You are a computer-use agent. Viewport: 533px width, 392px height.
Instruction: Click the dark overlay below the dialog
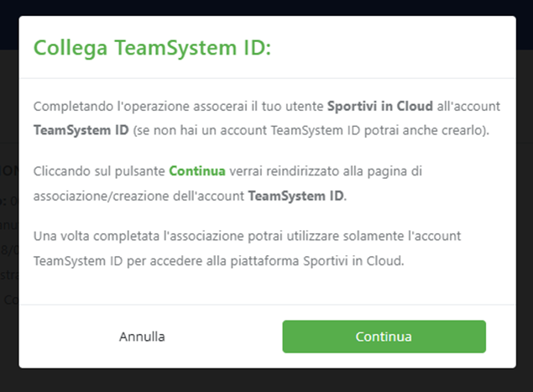(x=266, y=380)
